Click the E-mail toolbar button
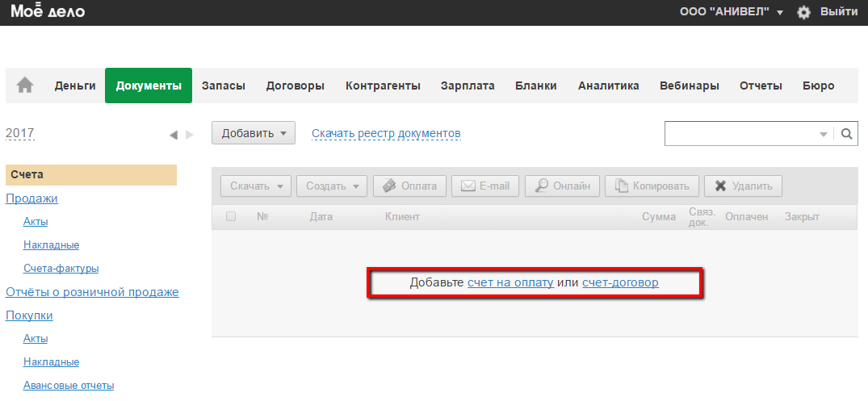The height and width of the screenshot is (401, 868). pos(485,186)
